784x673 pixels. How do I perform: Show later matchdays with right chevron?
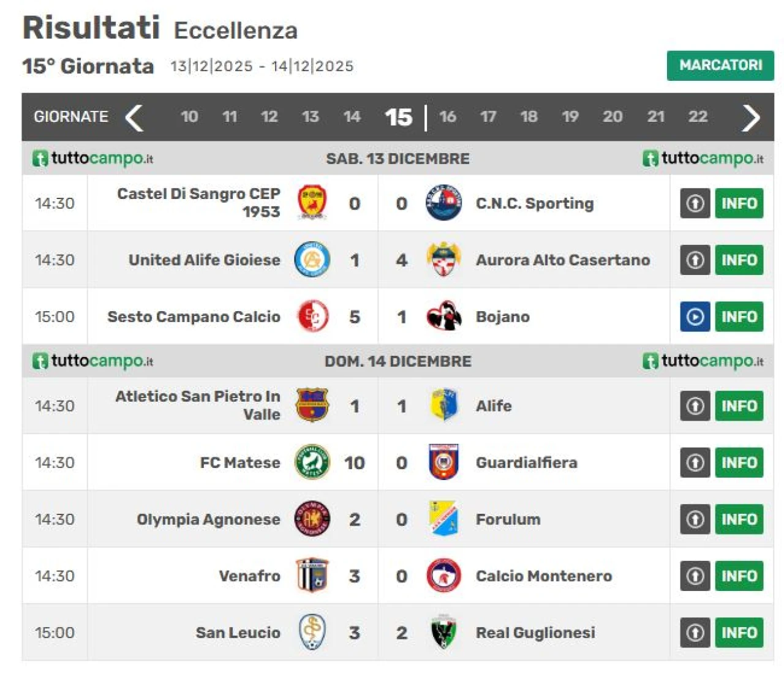tap(750, 117)
